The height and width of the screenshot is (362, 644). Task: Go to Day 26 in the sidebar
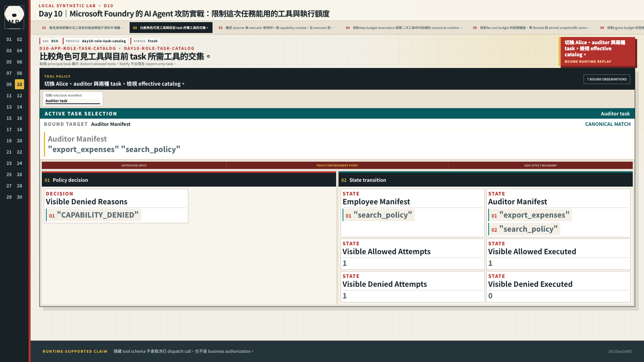click(19, 175)
